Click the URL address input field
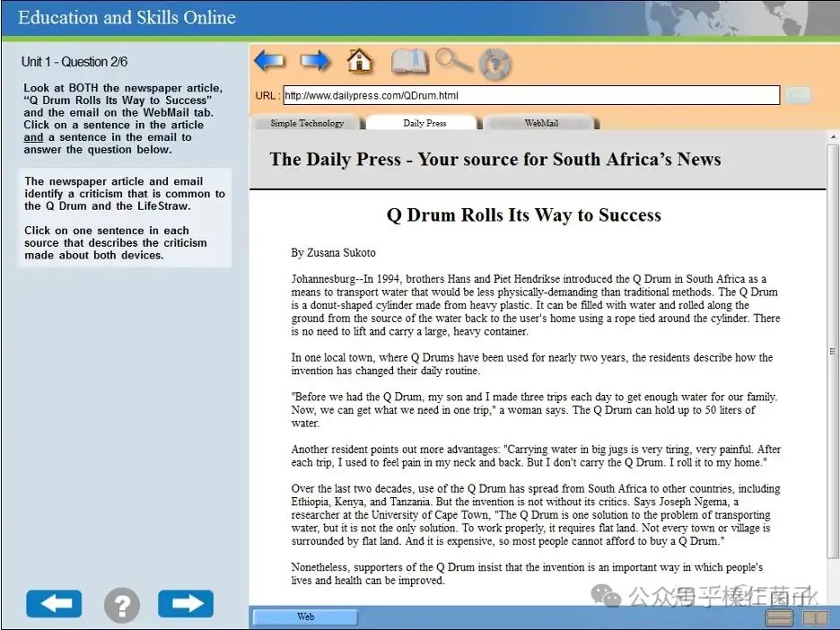The image size is (840, 630). [x=531, y=95]
